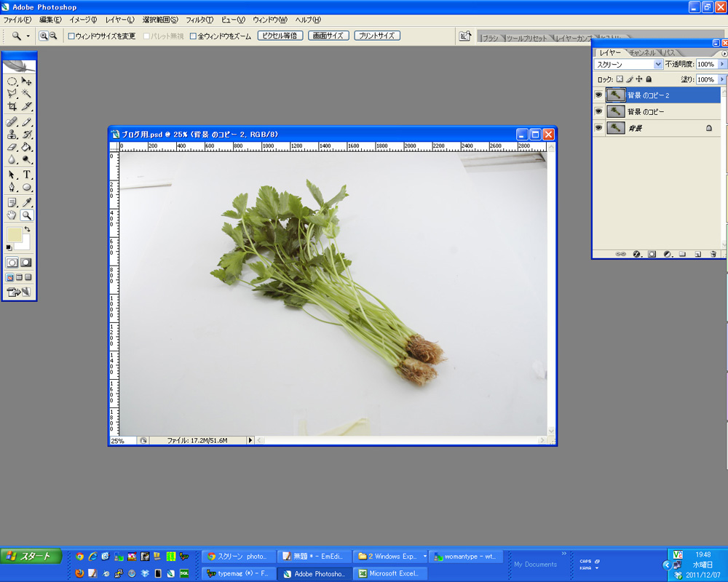Open the File Browser toggle icon
This screenshot has width=728, height=582.
464,36
